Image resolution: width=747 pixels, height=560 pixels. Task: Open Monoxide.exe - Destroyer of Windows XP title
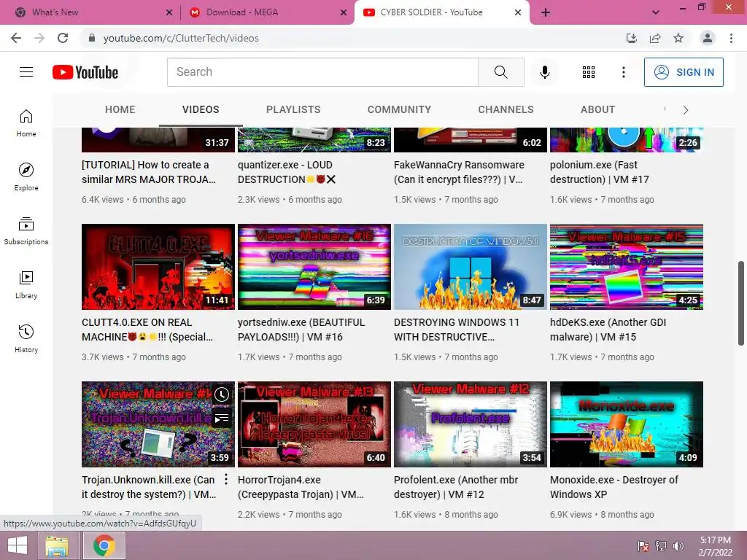tap(614, 486)
